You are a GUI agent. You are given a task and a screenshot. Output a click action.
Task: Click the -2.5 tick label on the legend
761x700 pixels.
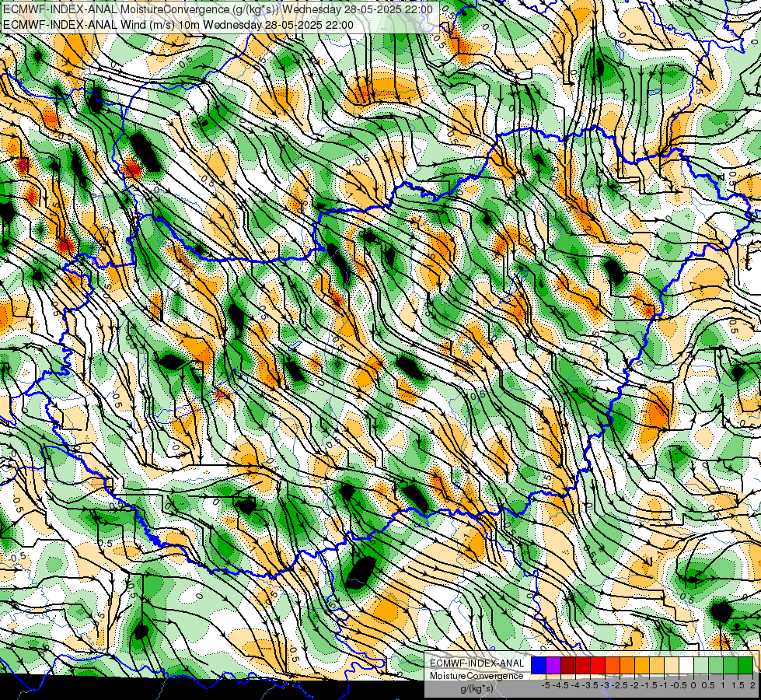620,685
